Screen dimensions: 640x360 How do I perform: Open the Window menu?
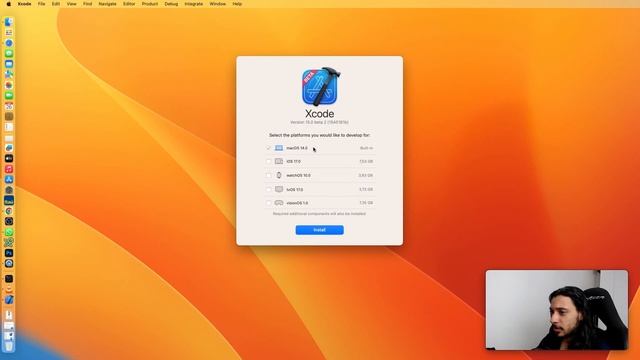[218, 4]
